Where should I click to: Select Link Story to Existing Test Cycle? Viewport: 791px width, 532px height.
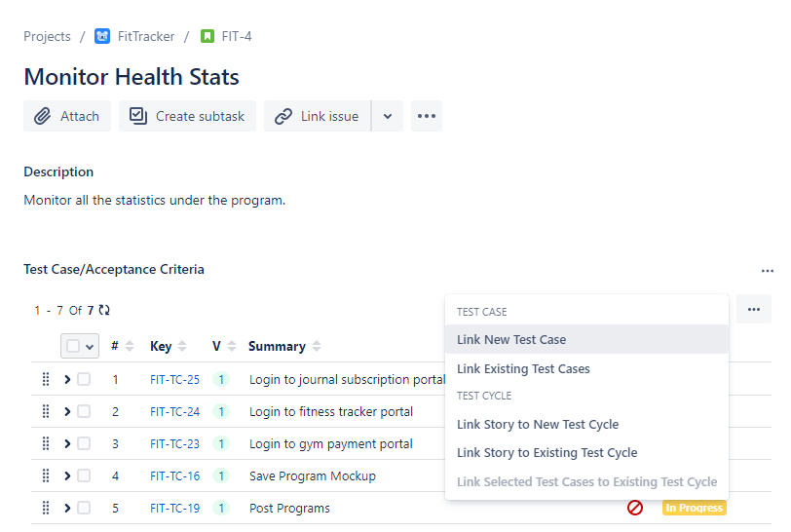point(546,452)
